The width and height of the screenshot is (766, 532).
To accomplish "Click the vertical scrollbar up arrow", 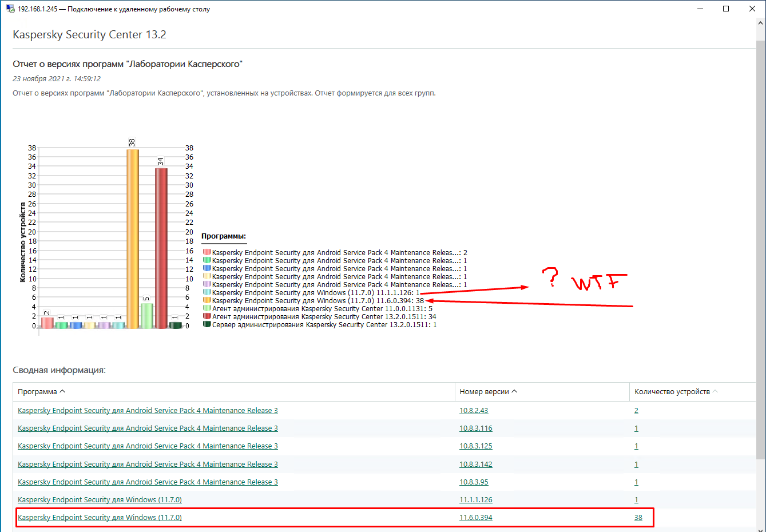I will point(761,23).
